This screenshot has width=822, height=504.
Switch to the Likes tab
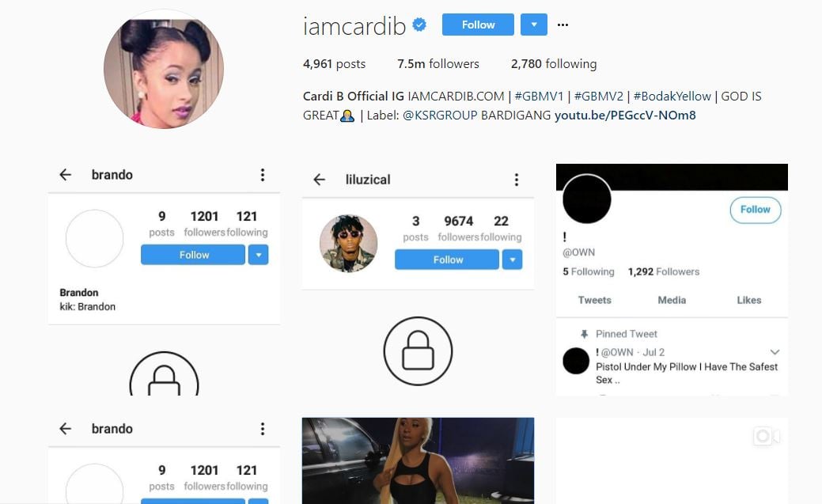748,300
